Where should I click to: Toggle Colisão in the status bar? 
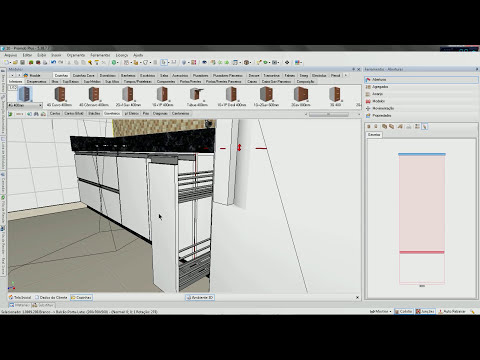[x=404, y=311]
